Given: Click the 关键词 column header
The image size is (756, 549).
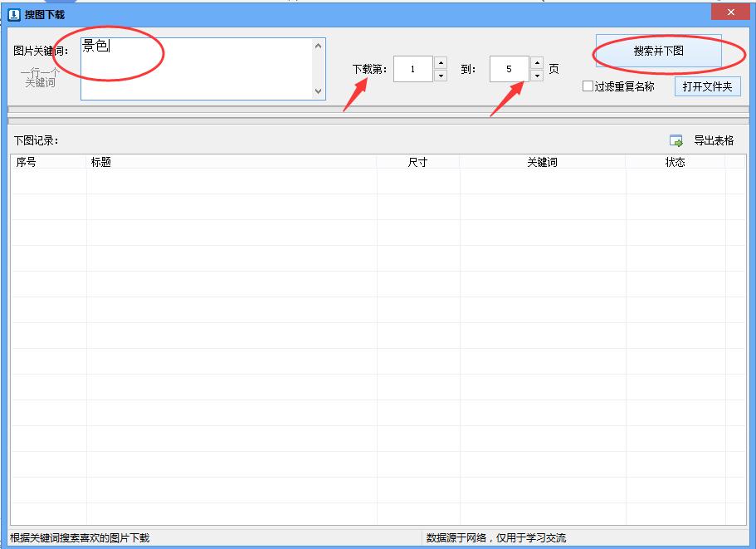Looking at the screenshot, I should point(543,162).
